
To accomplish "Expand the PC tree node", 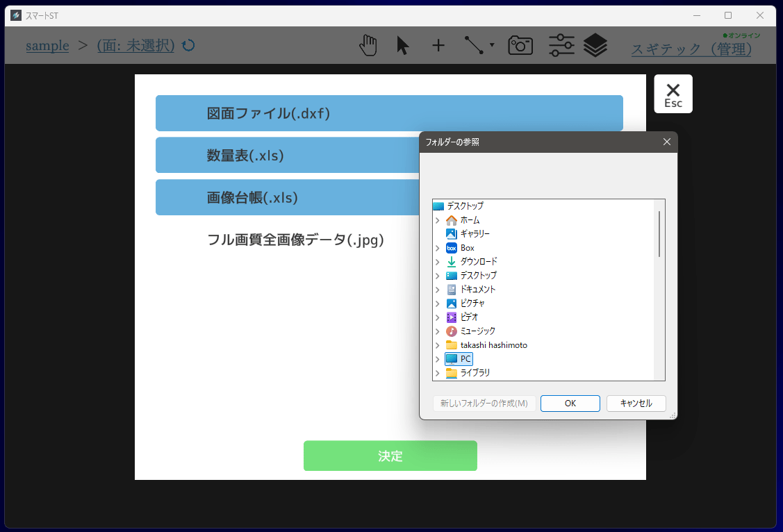I will pos(437,359).
